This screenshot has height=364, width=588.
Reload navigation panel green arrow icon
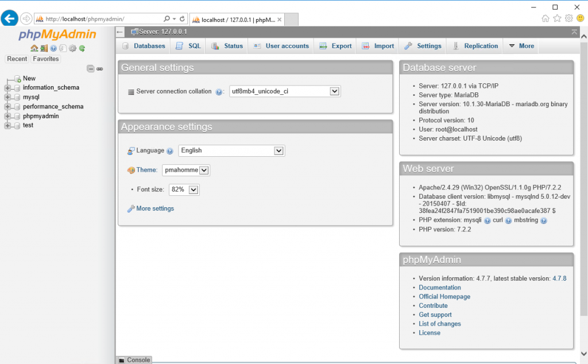[x=82, y=48]
